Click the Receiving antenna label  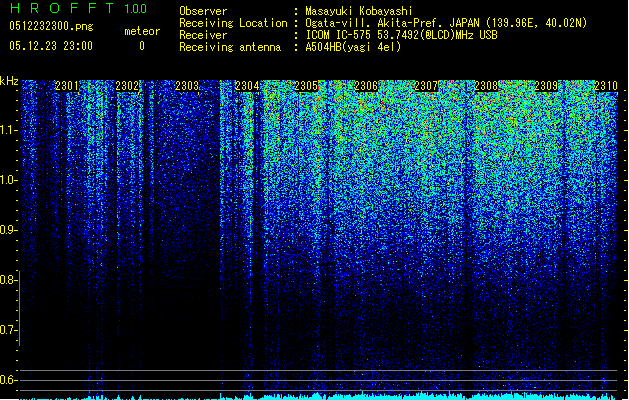tap(230, 47)
